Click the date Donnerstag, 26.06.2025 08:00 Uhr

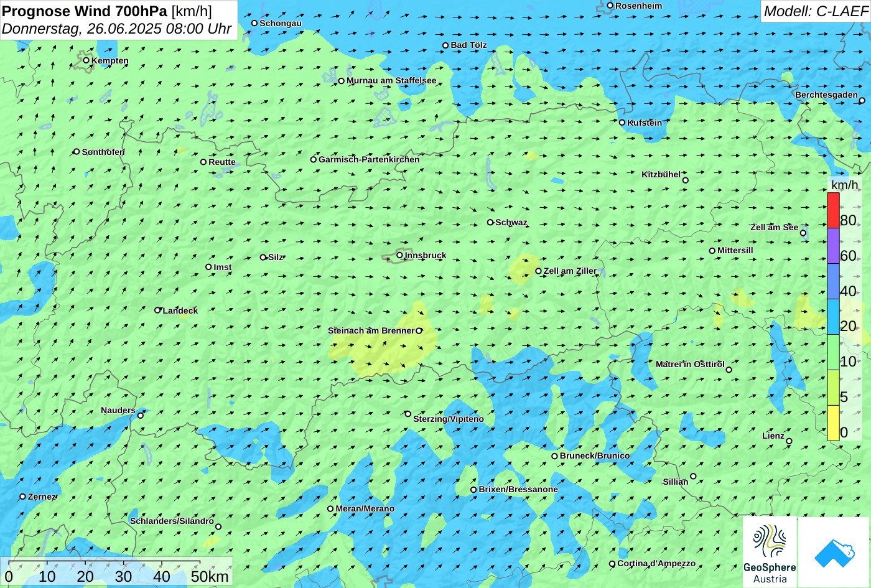pos(117,29)
